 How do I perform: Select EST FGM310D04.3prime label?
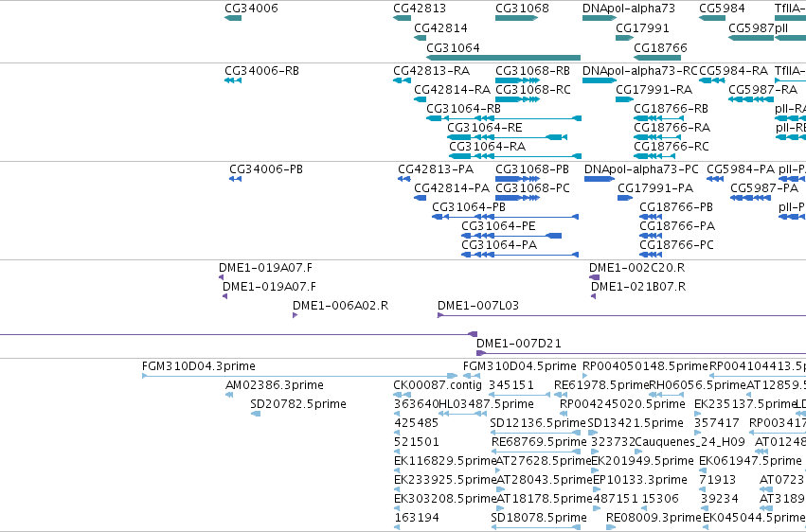[198, 366]
